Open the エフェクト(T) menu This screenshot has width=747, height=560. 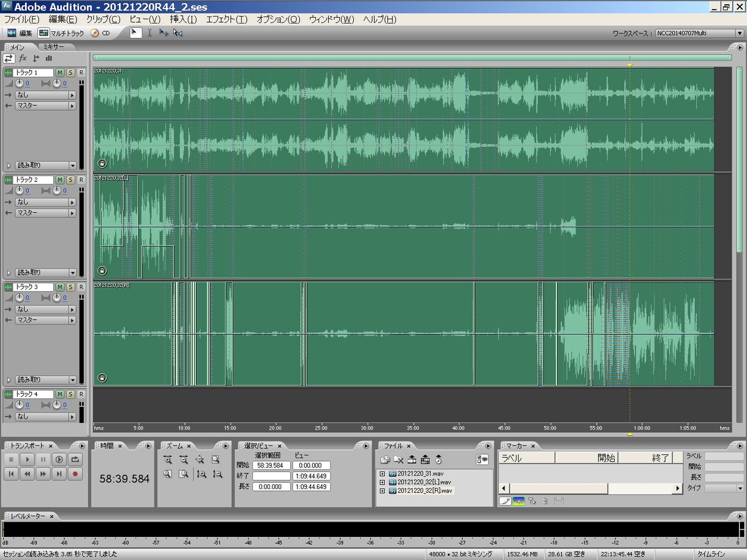pos(227,19)
